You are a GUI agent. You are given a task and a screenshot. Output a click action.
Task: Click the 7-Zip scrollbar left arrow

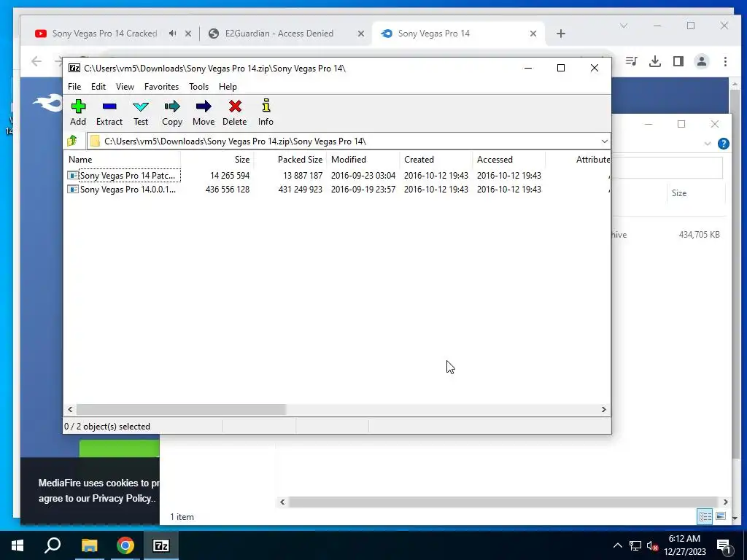[70, 410]
